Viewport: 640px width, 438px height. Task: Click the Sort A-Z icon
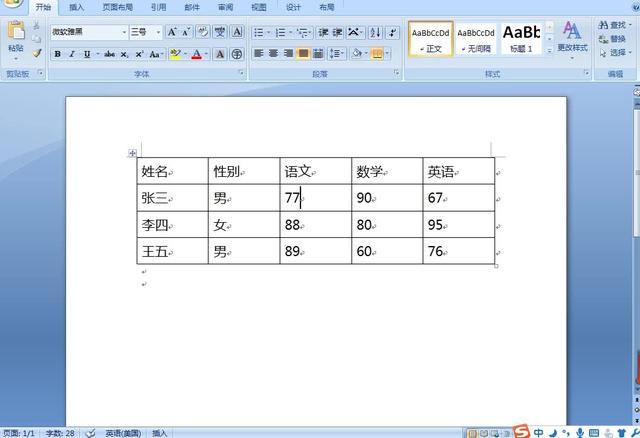pyautogui.click(x=375, y=32)
